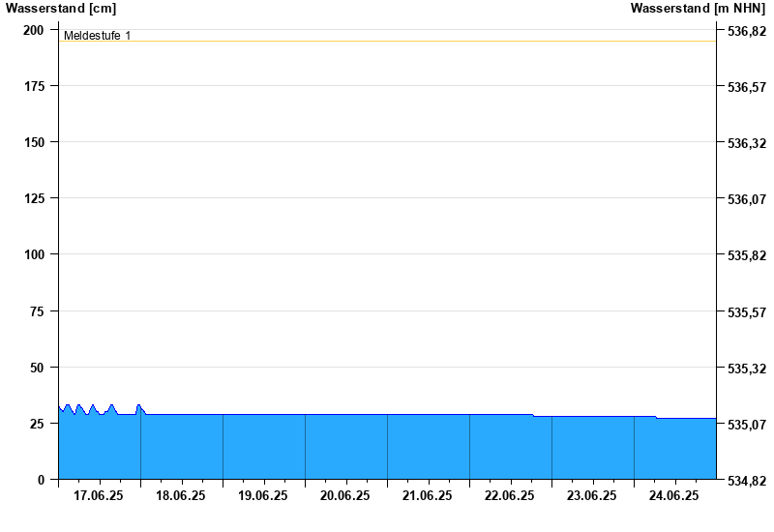Click the 536,82 value on right axis
Viewport: 774px width, 532px height.
click(746, 32)
